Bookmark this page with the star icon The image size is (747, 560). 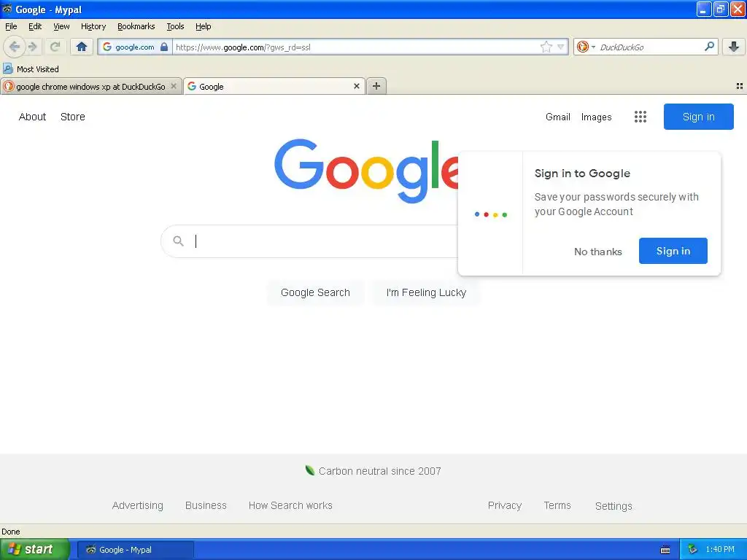coord(546,47)
